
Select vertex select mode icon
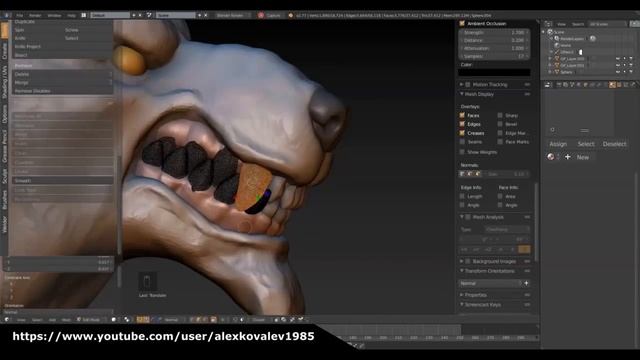click(191, 320)
